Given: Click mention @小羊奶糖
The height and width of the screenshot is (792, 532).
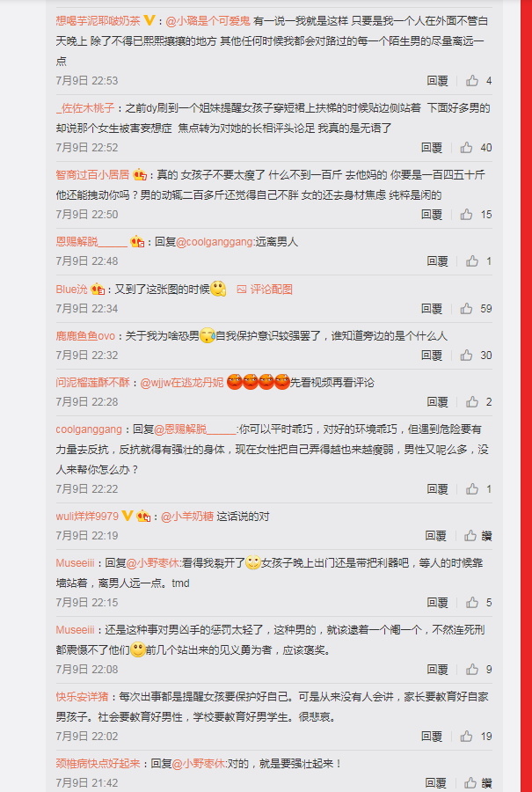Looking at the screenshot, I should (x=187, y=517).
